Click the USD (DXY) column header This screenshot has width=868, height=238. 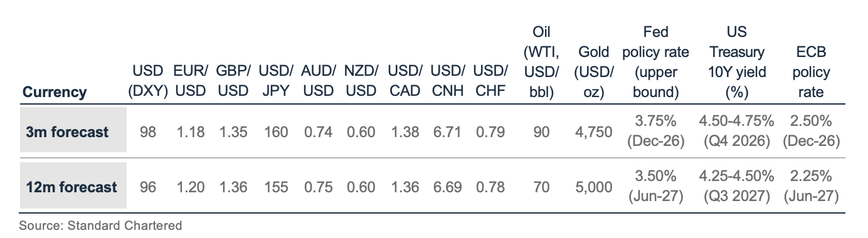tap(147, 81)
